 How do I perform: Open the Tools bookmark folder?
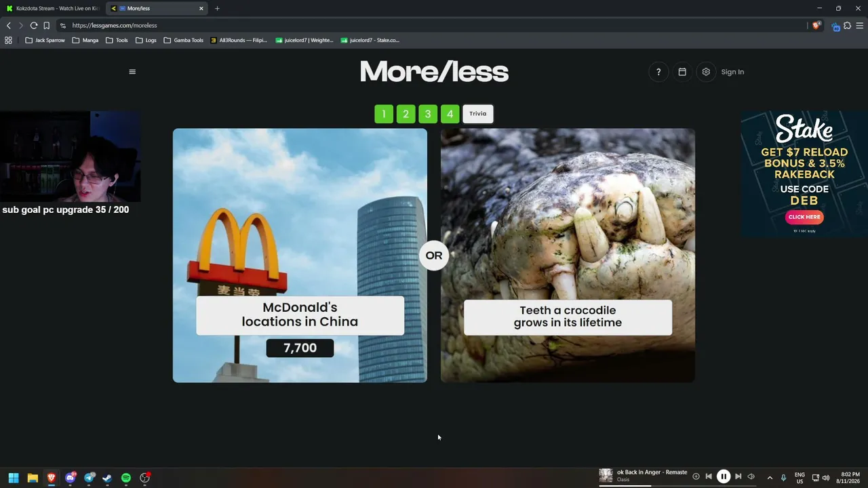click(117, 40)
